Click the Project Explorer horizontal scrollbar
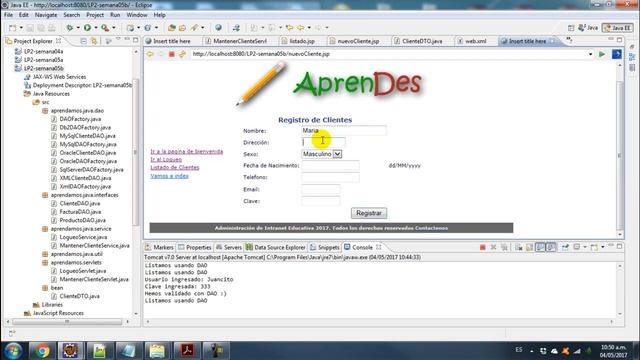Image resolution: width=640 pixels, height=360 pixels. point(67,322)
